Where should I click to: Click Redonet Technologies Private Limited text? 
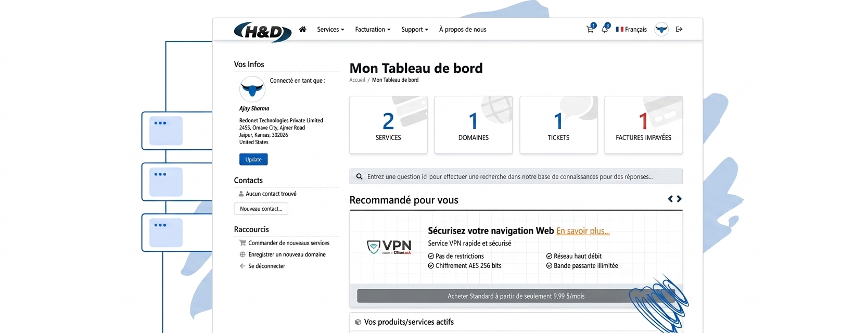[x=281, y=121]
